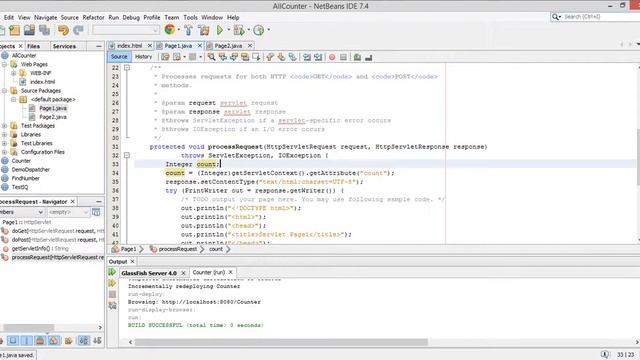Click the Comment editor toolbar icon
The image size is (640, 360).
[357, 57]
